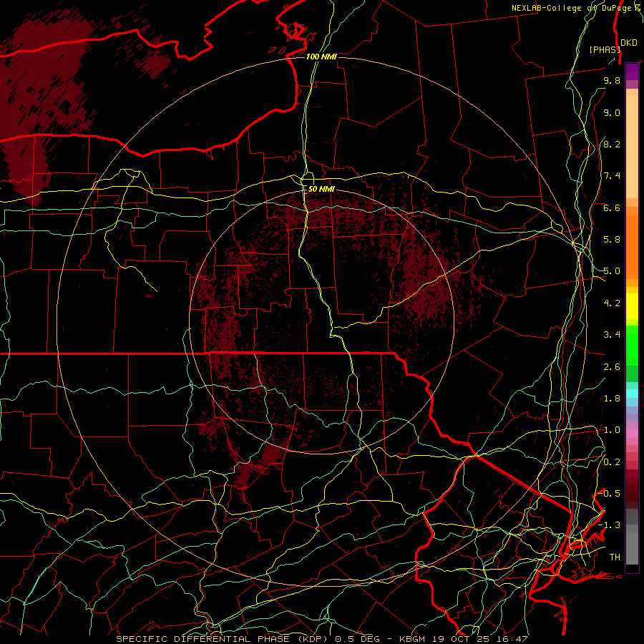Click the "-1.3" scale value
Image resolution: width=644 pixels, height=644 pixels.
tap(610, 525)
